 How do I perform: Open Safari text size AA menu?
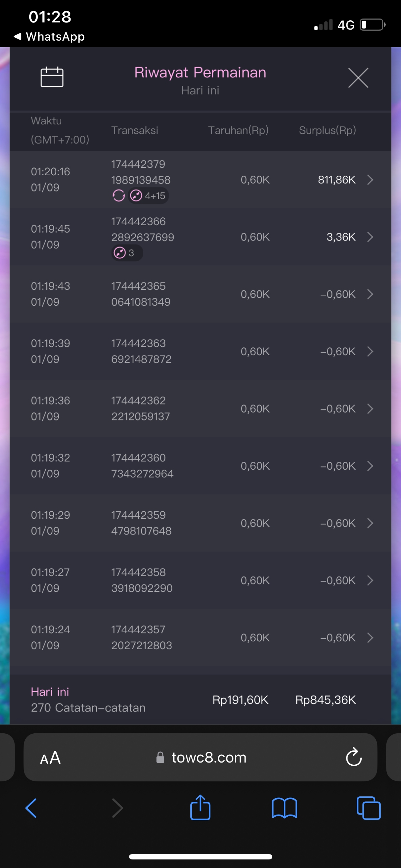[x=50, y=758]
